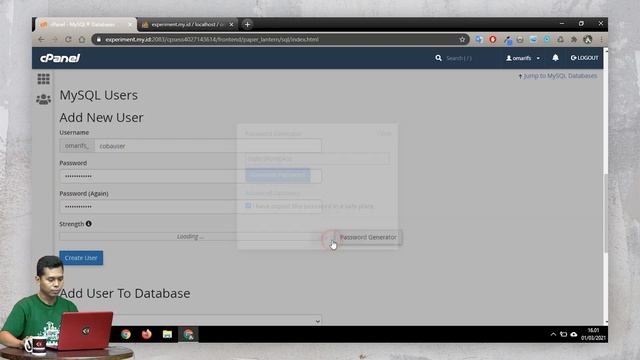Open Firefox from the taskbar
640x360 pixels.
(147, 334)
